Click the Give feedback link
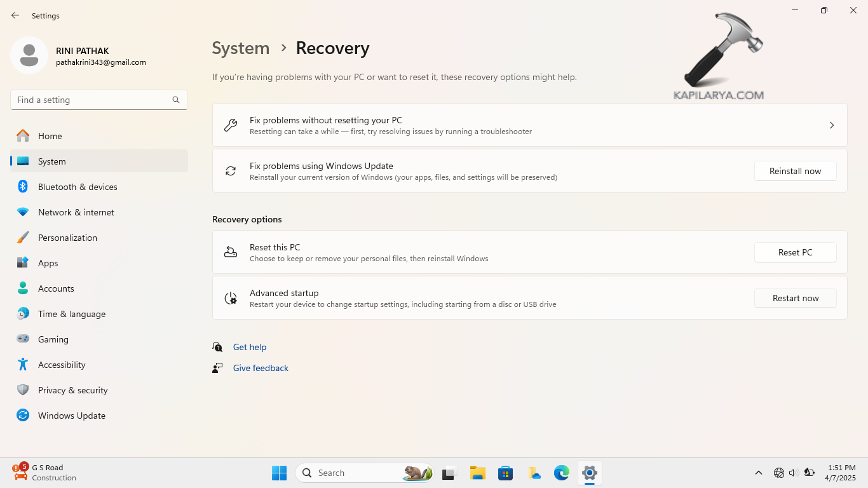The image size is (868, 488). click(x=261, y=368)
